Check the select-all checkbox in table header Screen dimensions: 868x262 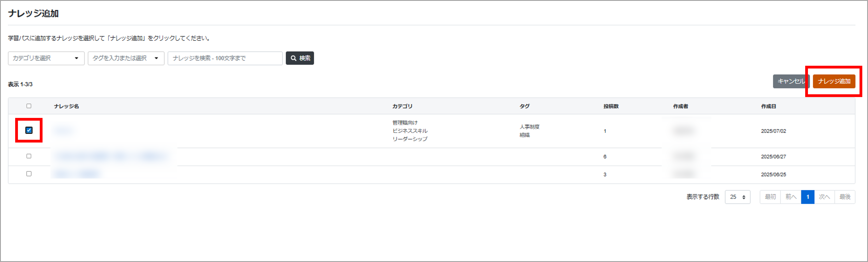click(x=29, y=106)
